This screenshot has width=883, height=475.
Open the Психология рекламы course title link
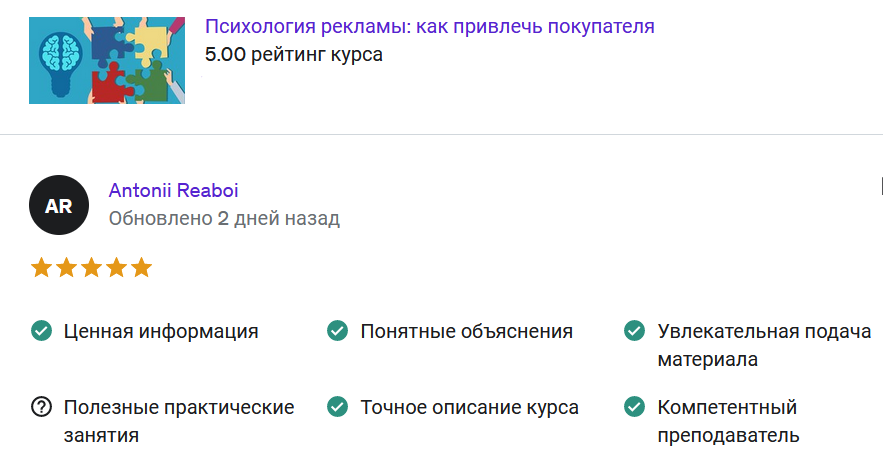[x=430, y=26]
